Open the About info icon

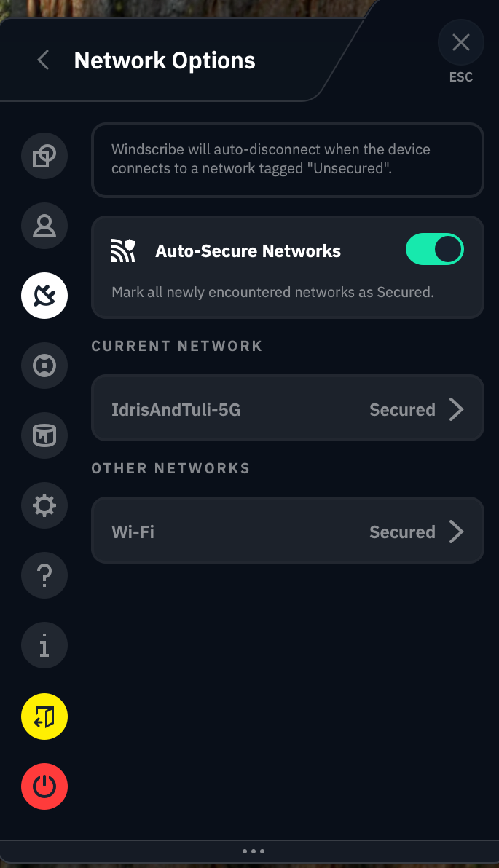44,645
